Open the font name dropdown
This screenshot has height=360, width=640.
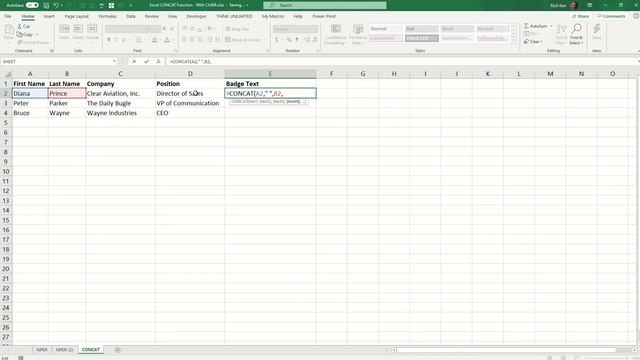click(125, 29)
